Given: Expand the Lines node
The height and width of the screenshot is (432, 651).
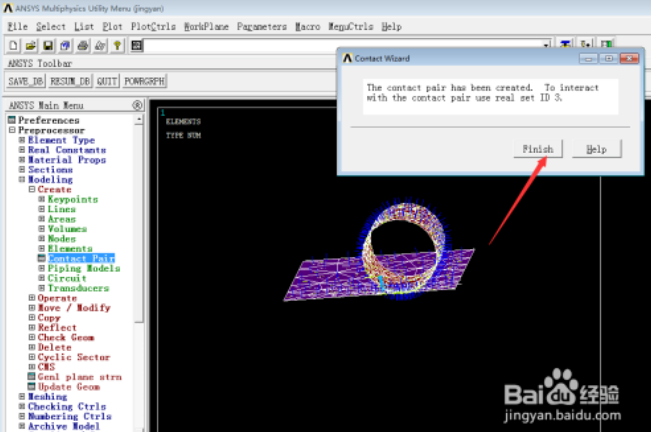Looking at the screenshot, I should (42, 209).
